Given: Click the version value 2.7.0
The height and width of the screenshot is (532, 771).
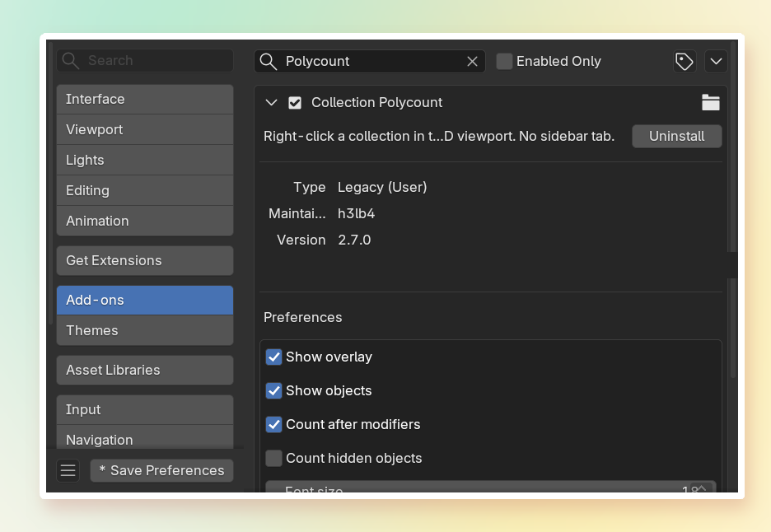Looking at the screenshot, I should click(354, 240).
